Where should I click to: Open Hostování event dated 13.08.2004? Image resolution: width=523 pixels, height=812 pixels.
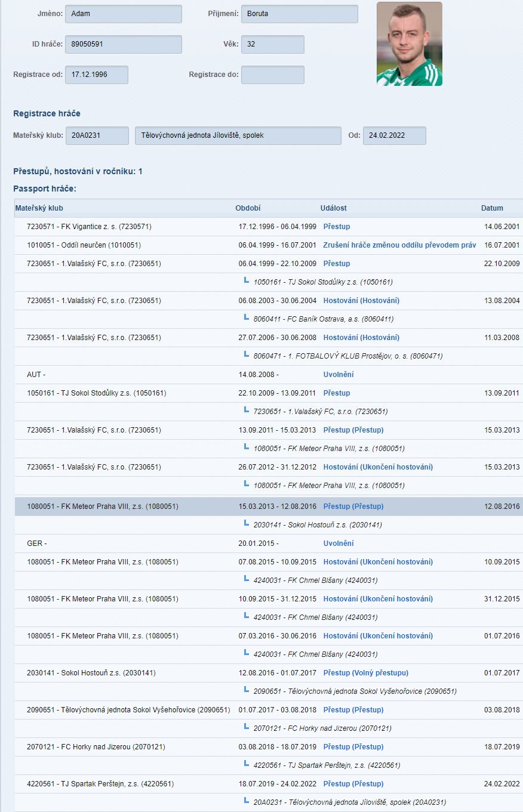[x=361, y=301]
